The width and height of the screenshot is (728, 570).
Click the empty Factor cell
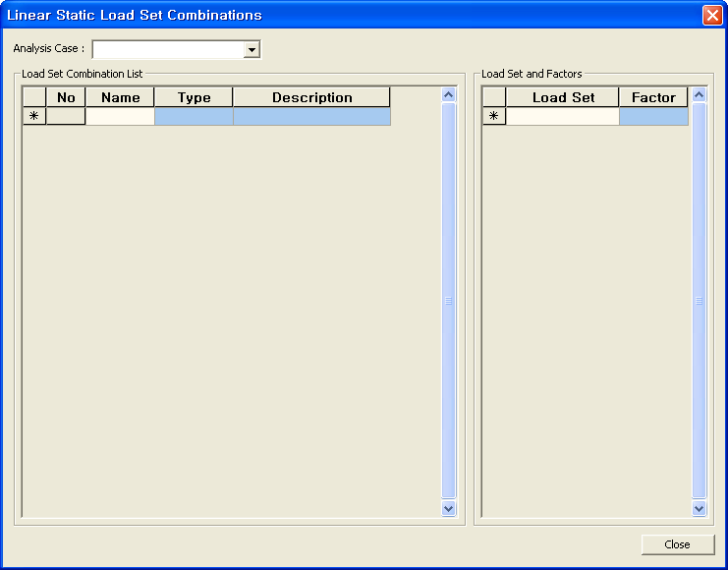pos(653,117)
